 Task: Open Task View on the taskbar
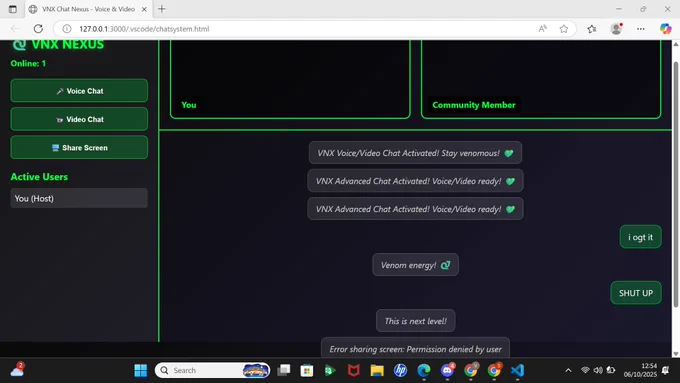pyautogui.click(x=284, y=370)
